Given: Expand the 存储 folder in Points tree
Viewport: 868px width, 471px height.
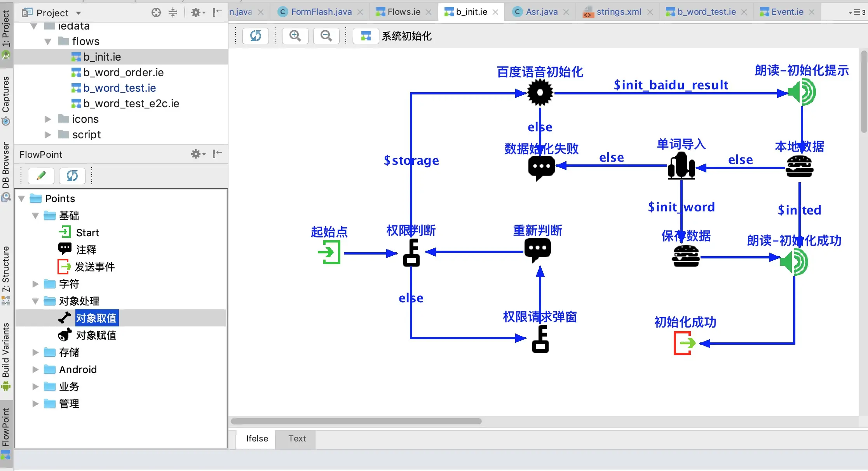Looking at the screenshot, I should [x=35, y=352].
